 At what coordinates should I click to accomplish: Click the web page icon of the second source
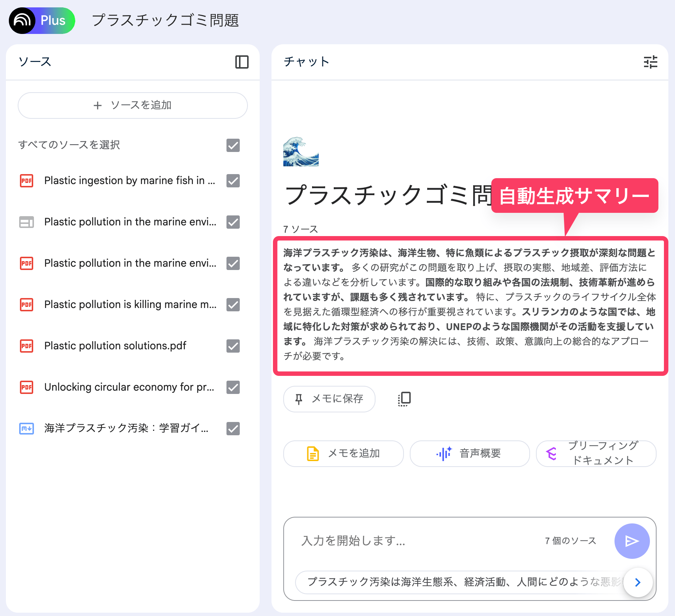27,222
